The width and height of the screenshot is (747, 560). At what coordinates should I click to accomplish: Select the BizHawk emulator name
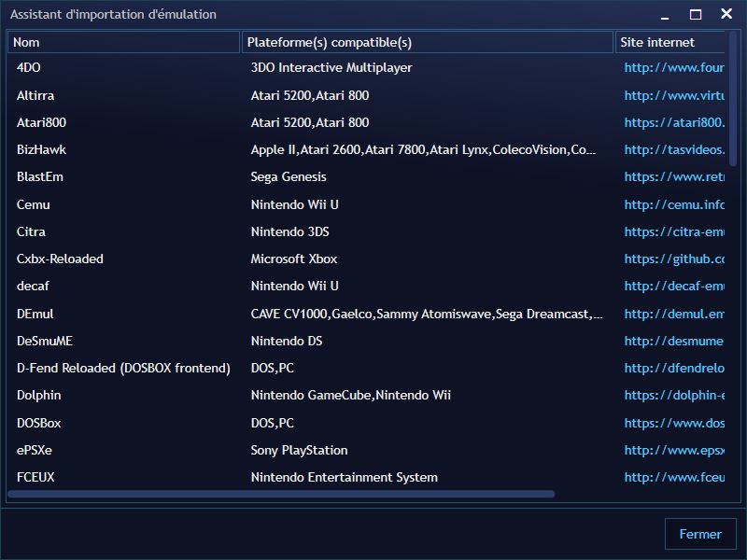click(x=41, y=149)
